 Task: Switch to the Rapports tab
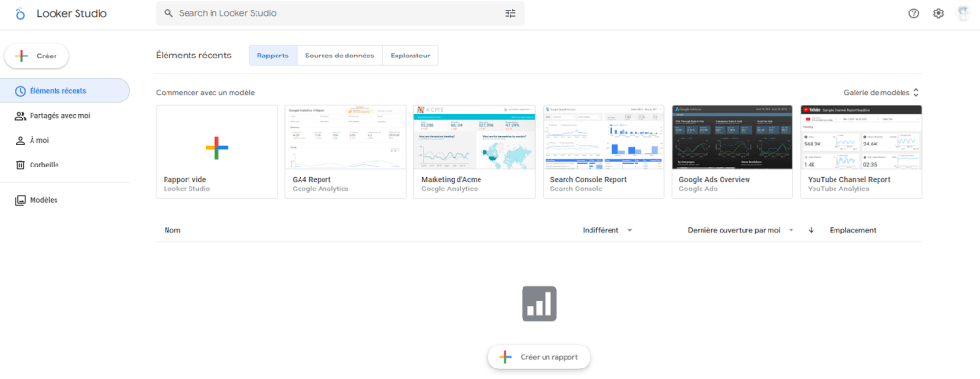point(273,56)
